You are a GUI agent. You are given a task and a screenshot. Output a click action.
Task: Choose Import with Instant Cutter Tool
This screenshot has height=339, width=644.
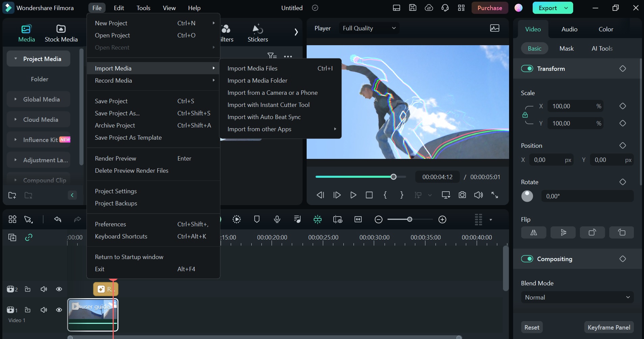[280, 105]
